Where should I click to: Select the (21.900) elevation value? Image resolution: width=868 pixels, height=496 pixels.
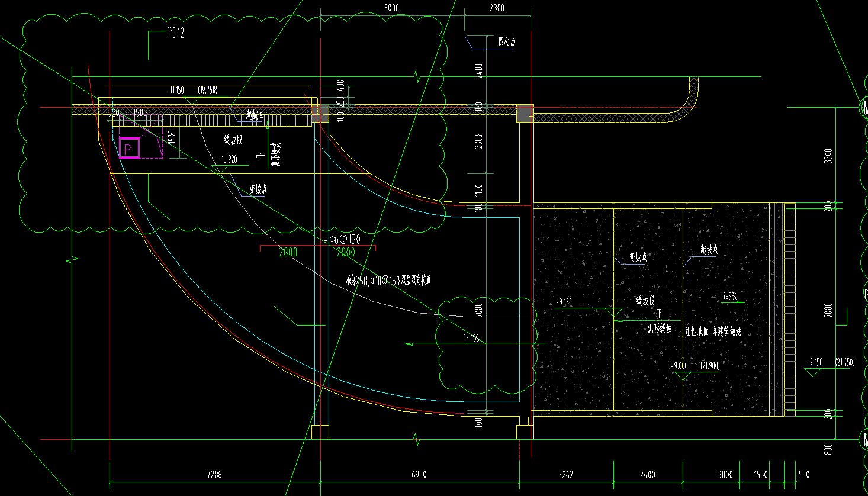click(x=710, y=366)
